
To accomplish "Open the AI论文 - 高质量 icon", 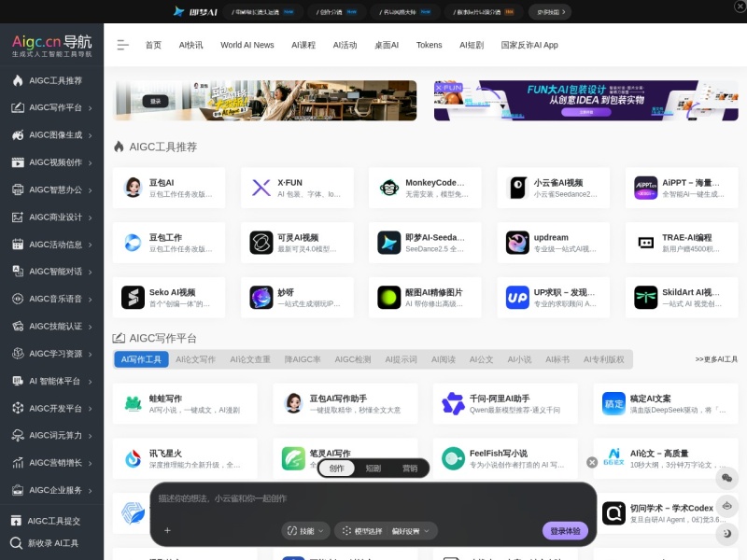I will pyautogui.click(x=613, y=458).
